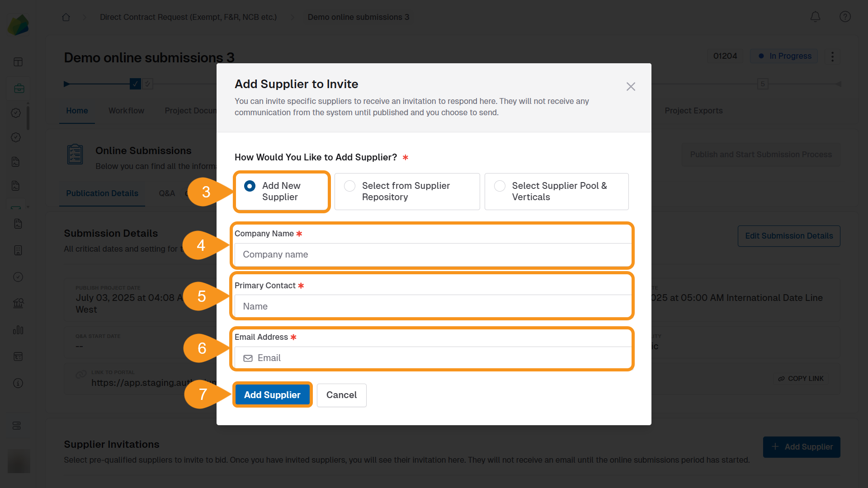
Task: Open the three-dot project options menu
Action: coord(832,56)
